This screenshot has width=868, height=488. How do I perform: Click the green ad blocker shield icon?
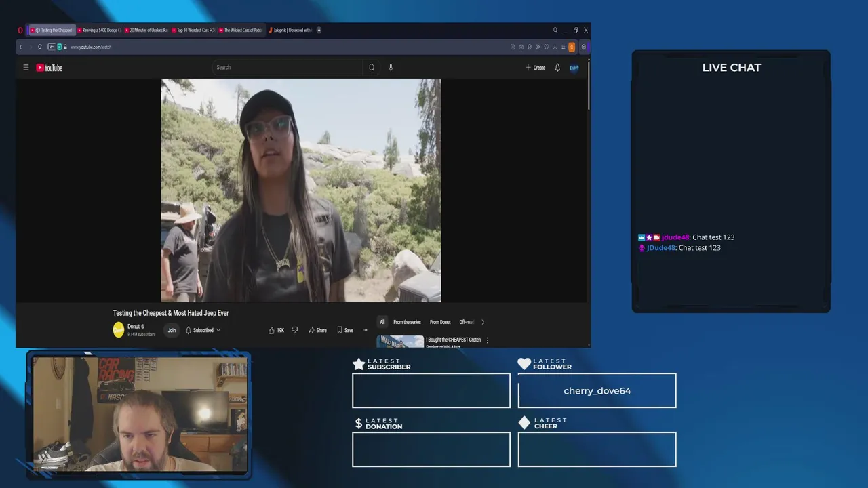pyautogui.click(x=59, y=47)
